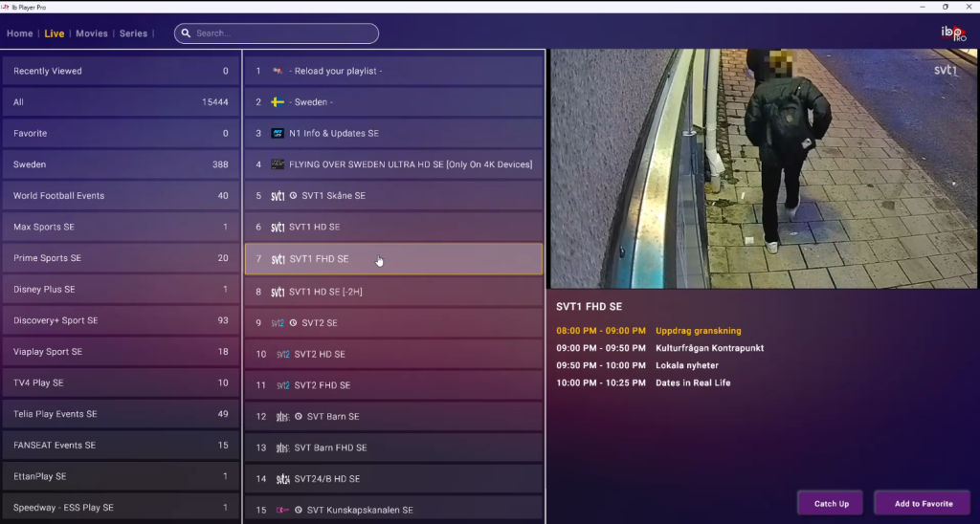Open Speedway - ESS Play SE category
This screenshot has width=980, height=524.
click(x=121, y=508)
